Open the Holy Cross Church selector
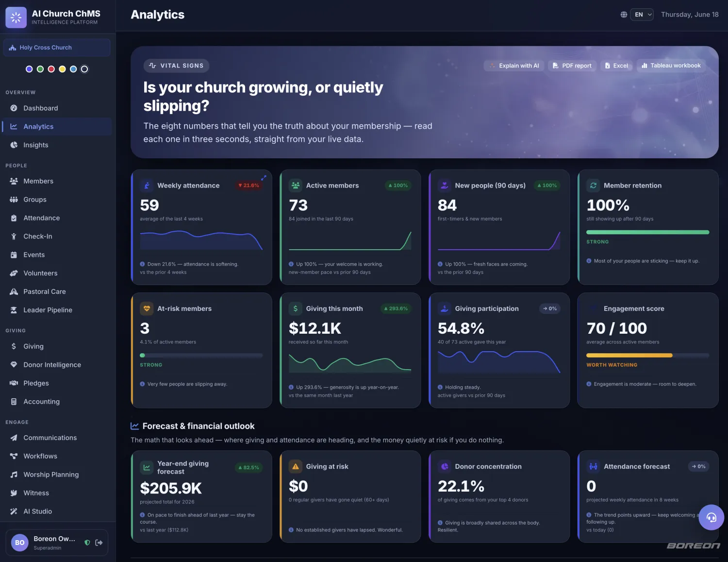The height and width of the screenshot is (562, 728). pos(57,48)
